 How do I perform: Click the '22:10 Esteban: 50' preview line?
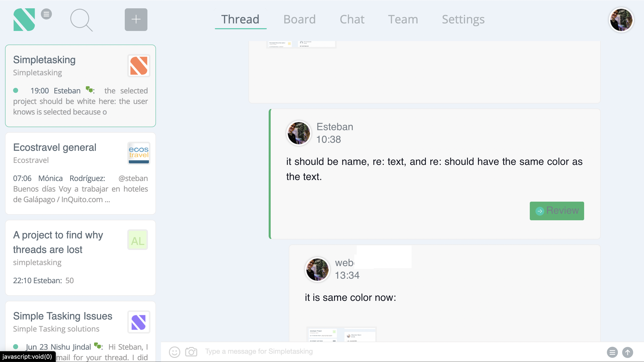[x=43, y=280]
